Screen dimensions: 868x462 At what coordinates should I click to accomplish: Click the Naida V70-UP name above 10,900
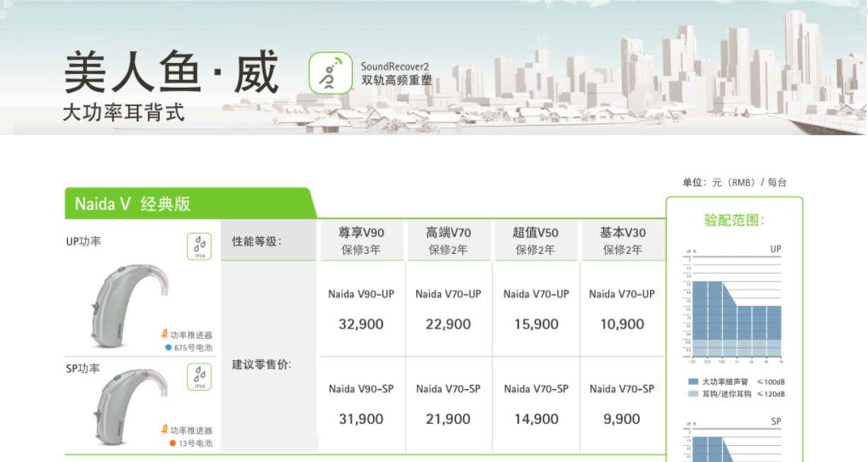click(x=622, y=294)
